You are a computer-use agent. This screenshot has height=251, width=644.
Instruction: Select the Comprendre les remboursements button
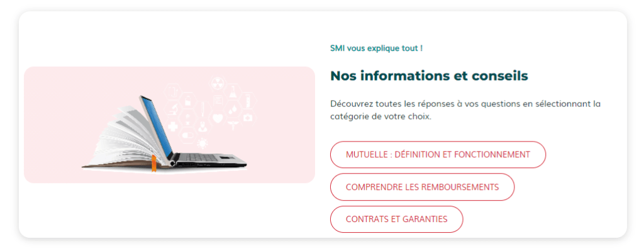(422, 187)
